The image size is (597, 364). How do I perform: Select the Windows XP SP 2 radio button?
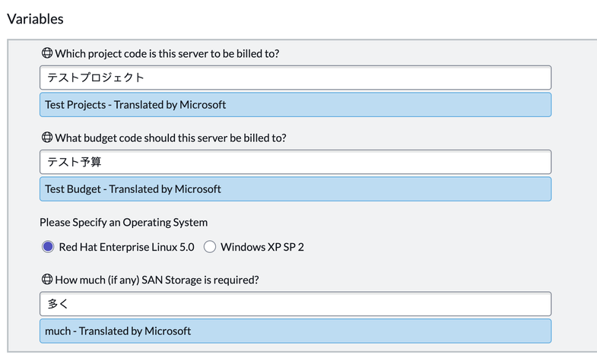(210, 246)
